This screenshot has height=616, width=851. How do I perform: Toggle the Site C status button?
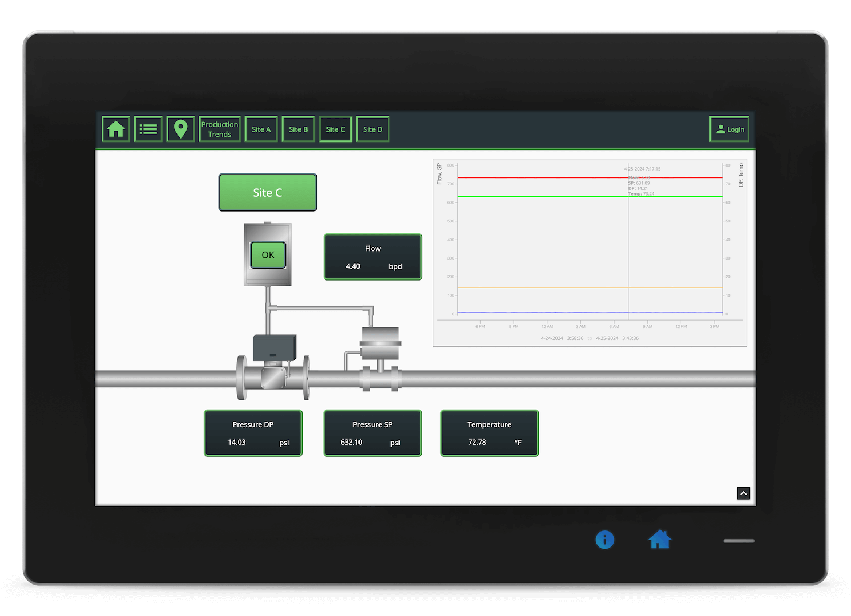pyautogui.click(x=267, y=192)
